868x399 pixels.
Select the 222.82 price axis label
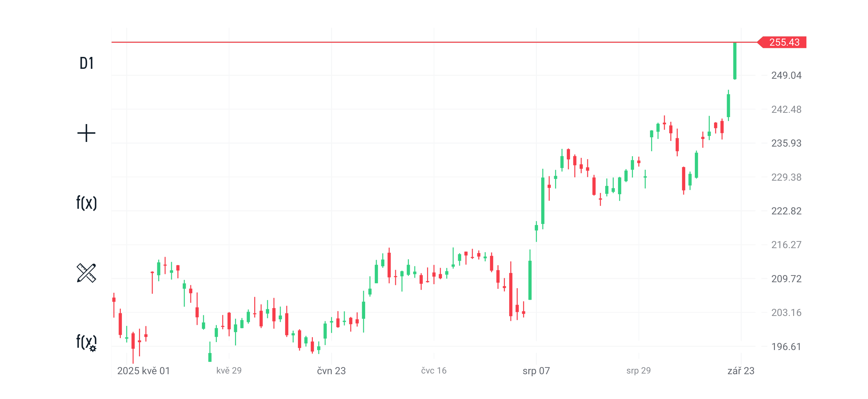(x=786, y=211)
